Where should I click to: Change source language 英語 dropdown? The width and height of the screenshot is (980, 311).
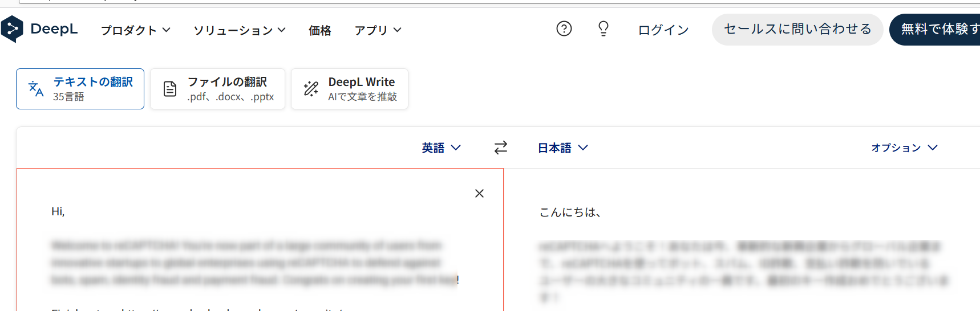pos(441,148)
